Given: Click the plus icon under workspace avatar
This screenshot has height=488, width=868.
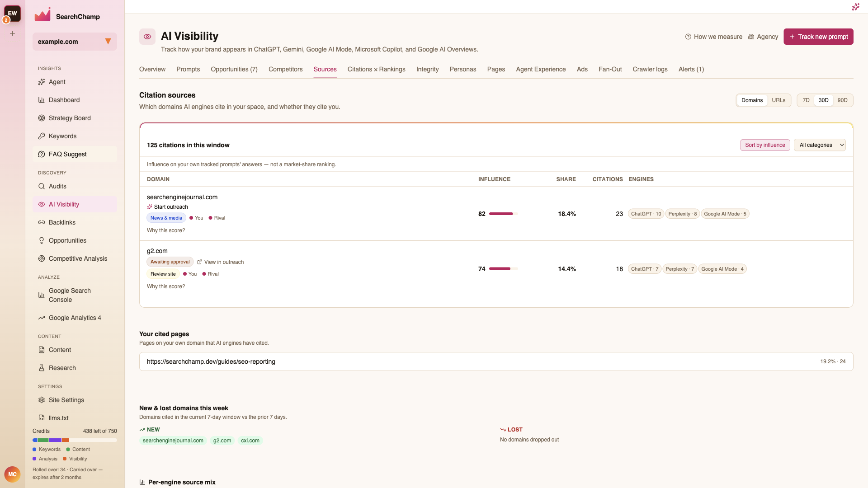Looking at the screenshot, I should 13,33.
